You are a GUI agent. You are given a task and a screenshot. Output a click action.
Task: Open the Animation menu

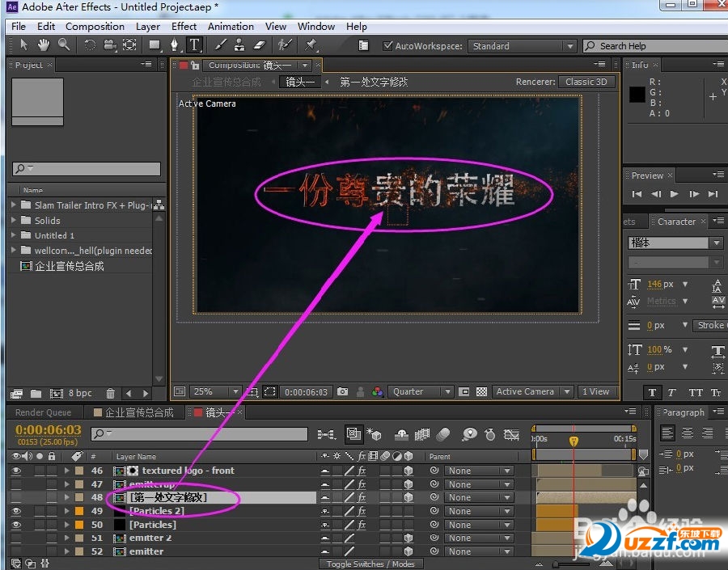point(231,27)
